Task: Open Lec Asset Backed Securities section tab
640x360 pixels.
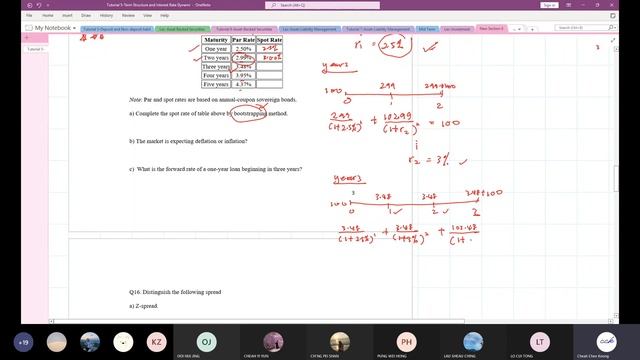Action: 182,29
